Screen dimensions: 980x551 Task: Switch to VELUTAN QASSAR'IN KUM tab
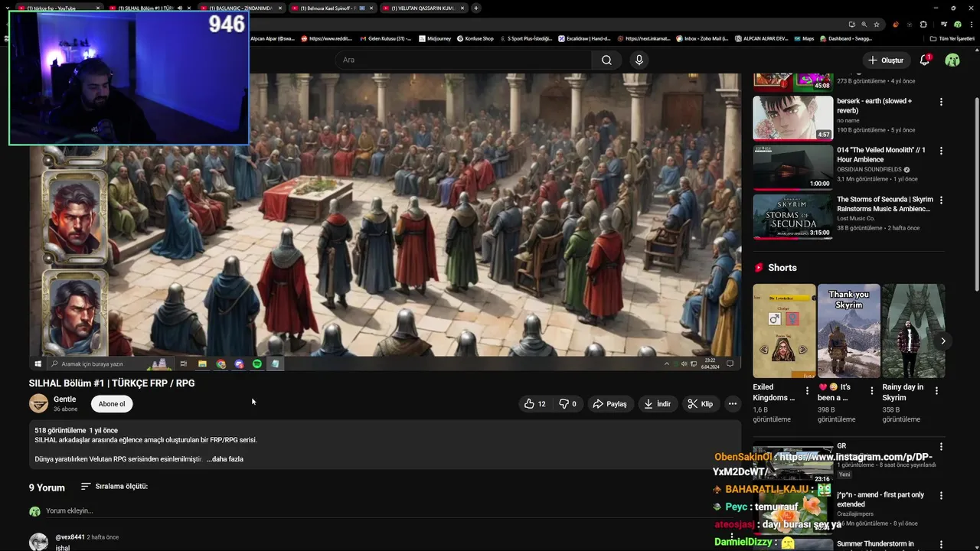(x=422, y=8)
